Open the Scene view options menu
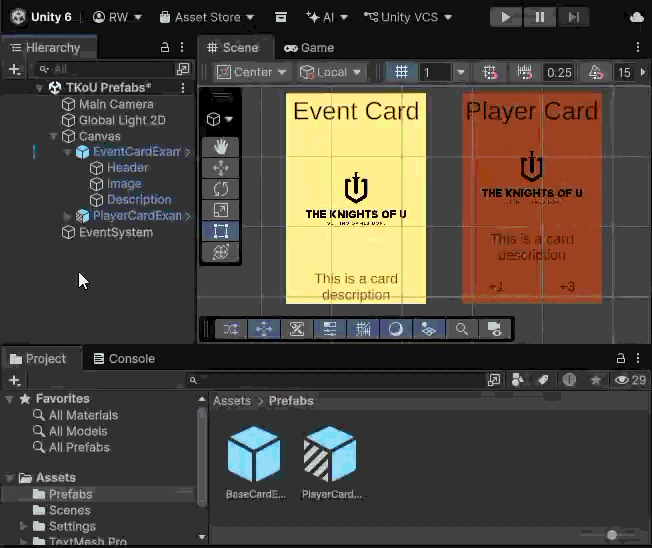This screenshot has height=548, width=652. tap(638, 47)
